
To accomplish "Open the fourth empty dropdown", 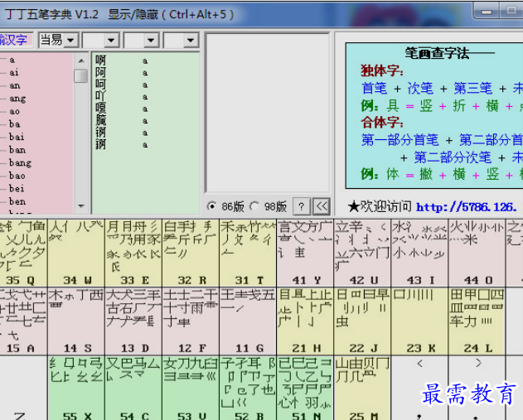I will (x=191, y=41).
